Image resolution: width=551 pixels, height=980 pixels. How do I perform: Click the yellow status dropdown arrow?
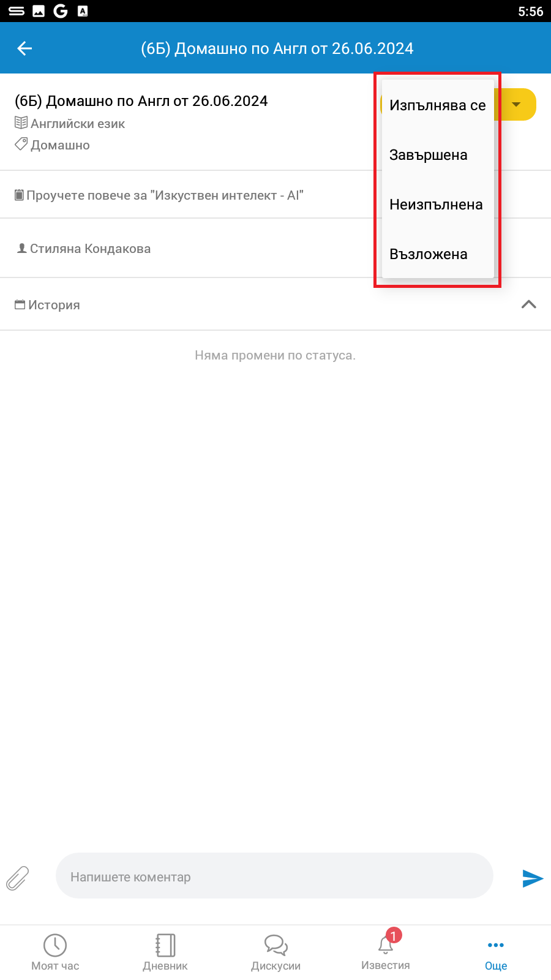pyautogui.click(x=516, y=105)
